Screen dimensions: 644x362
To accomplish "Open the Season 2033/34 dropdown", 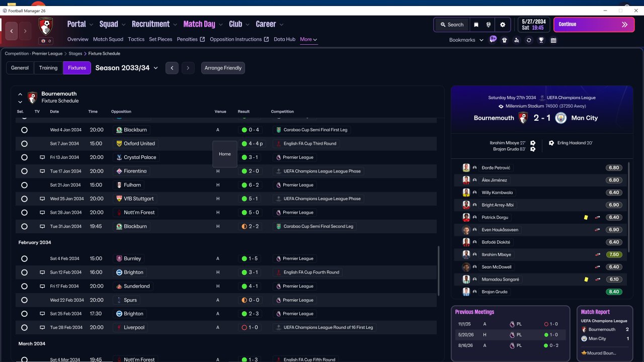I will coord(127,68).
